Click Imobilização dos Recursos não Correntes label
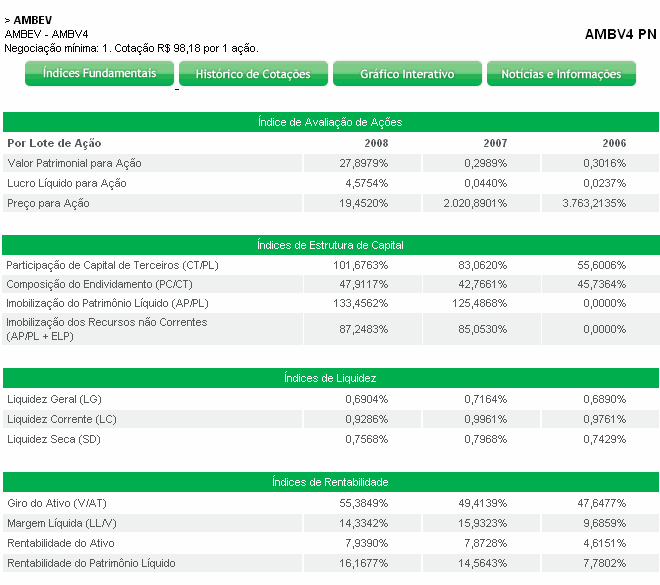Viewport: 660px width, 585px height. coord(107,329)
